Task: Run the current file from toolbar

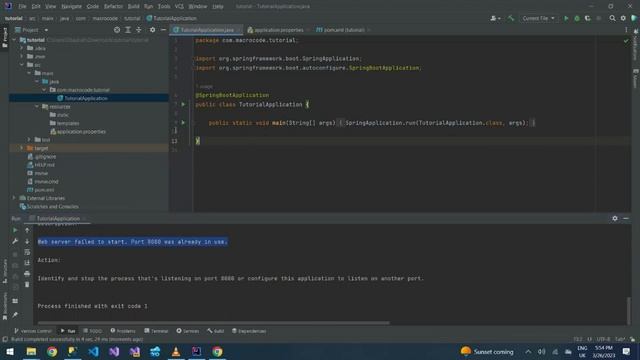Action: [566, 18]
